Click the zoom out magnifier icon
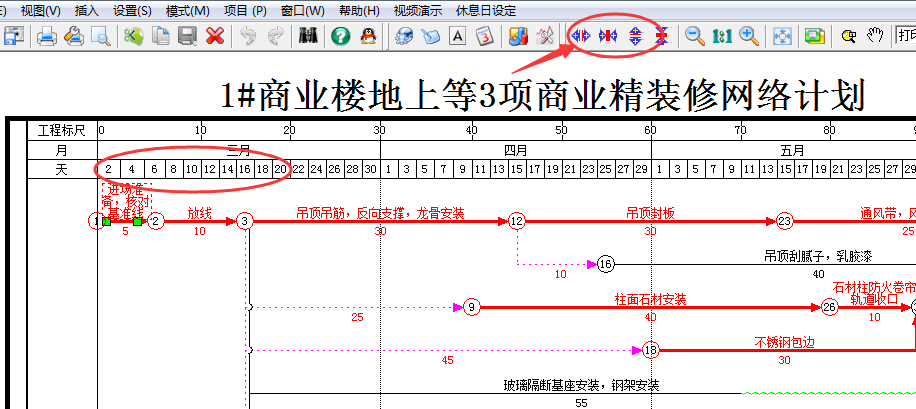Image resolution: width=916 pixels, height=409 pixels. click(x=694, y=37)
